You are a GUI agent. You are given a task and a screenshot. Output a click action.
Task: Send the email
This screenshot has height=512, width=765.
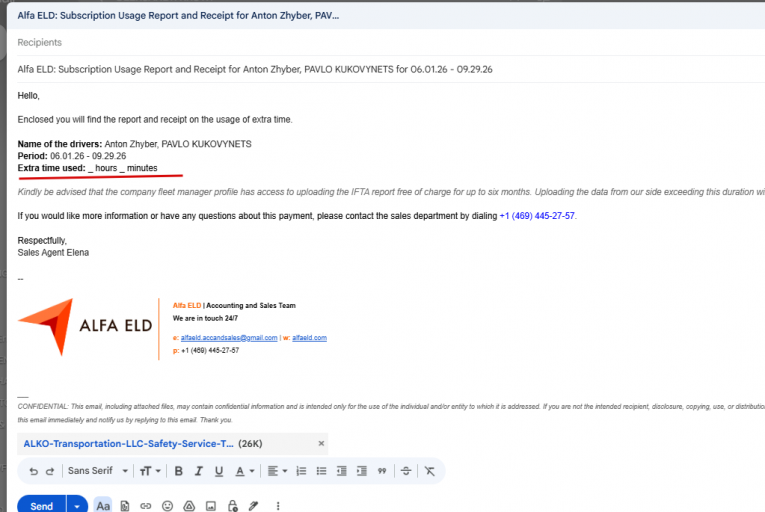[x=41, y=506]
